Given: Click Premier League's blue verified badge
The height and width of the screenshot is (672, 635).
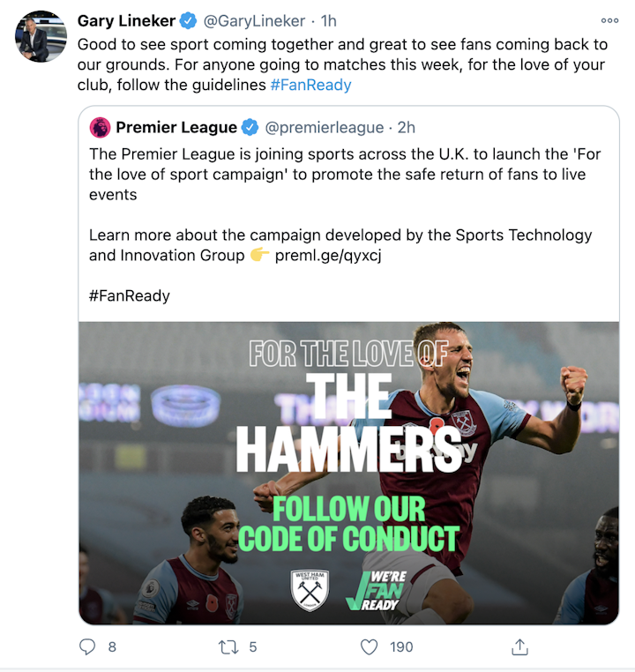Looking at the screenshot, I should [x=250, y=128].
